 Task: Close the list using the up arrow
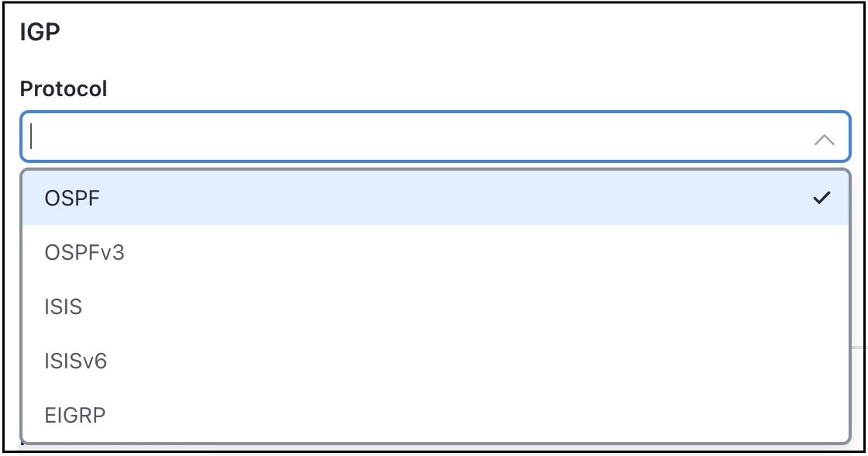click(824, 140)
